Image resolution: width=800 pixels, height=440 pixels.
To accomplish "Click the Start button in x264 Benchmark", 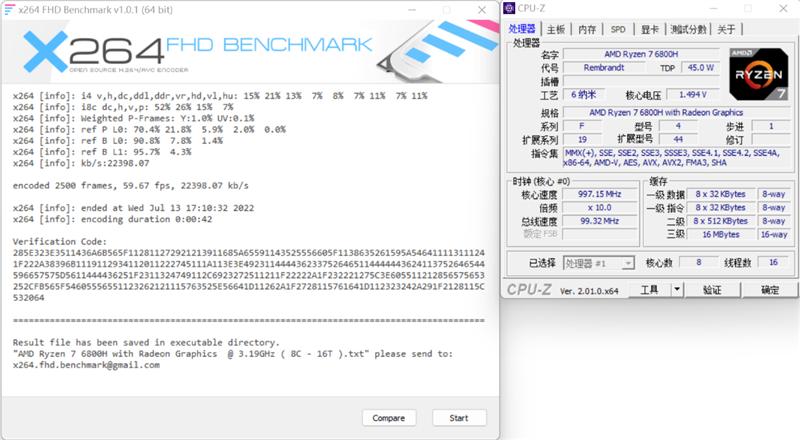I will (x=459, y=418).
